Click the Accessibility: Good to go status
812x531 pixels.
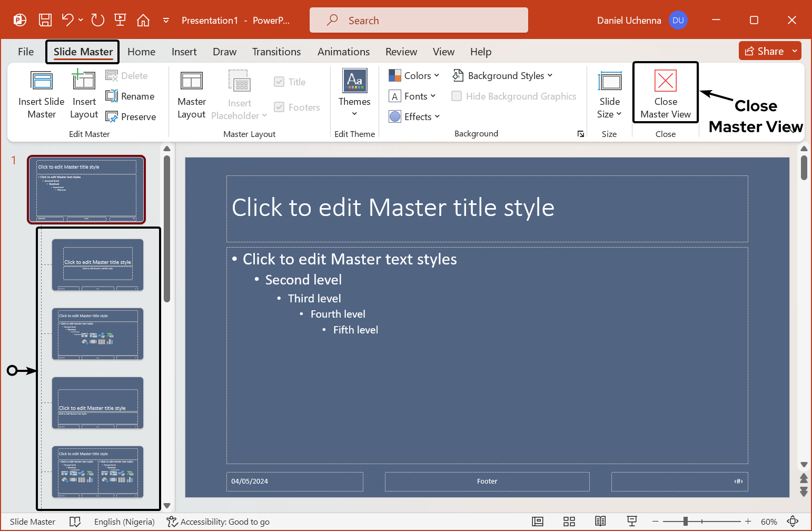pos(218,522)
